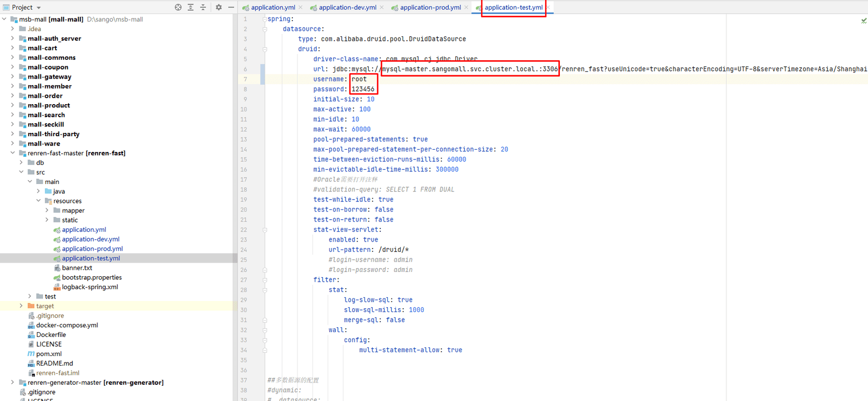Click the Dockerfile file icon

[31, 335]
